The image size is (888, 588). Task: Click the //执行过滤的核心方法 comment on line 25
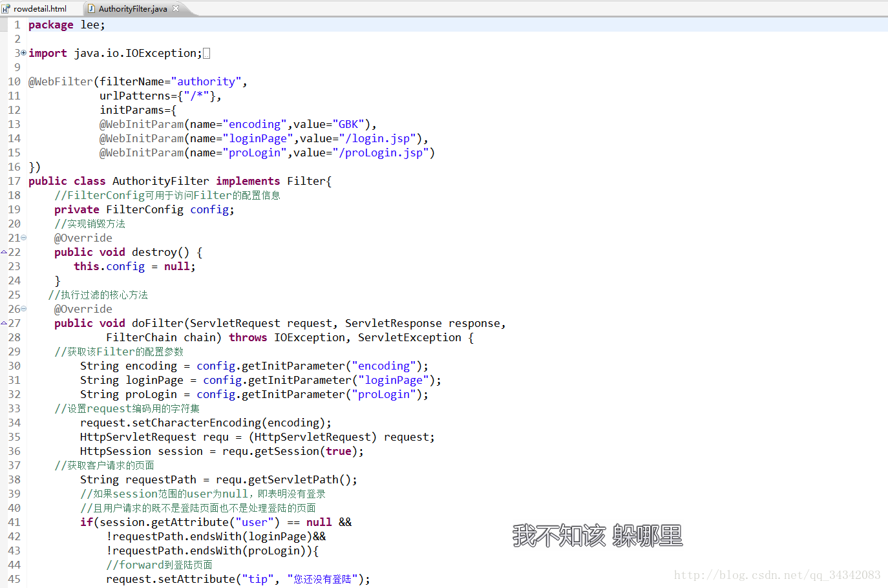(98, 295)
